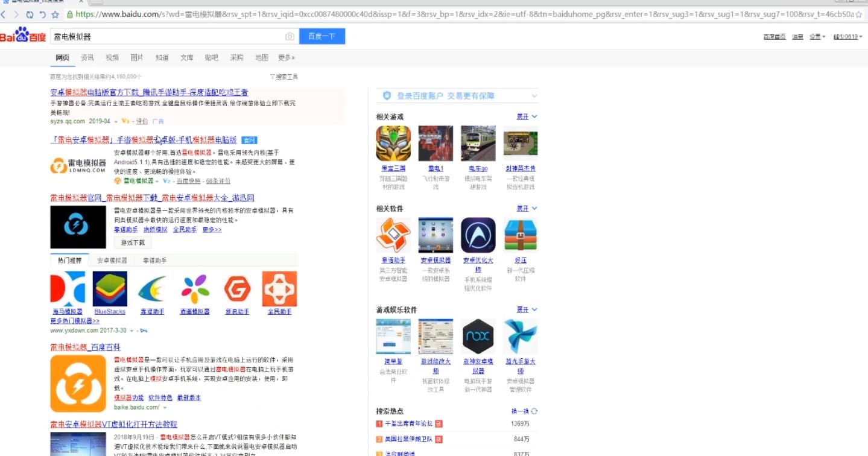Switch to the 图片 tab
868x456 pixels.
click(137, 58)
